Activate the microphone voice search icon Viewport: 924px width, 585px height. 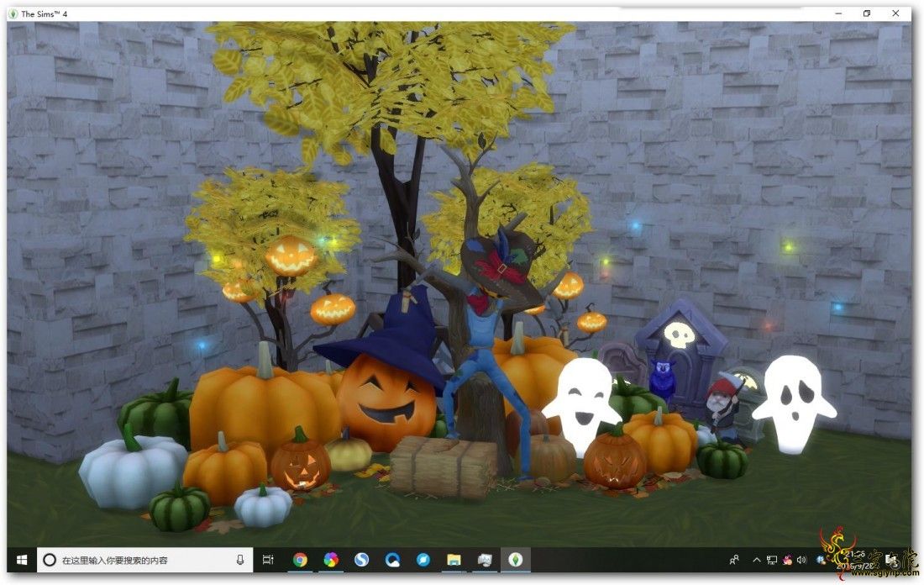[240, 561]
